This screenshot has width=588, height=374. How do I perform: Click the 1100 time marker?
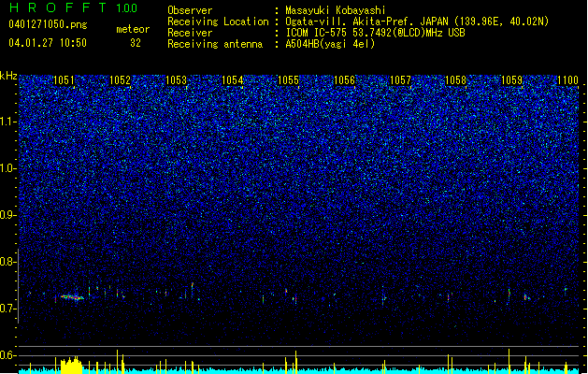tap(567, 80)
